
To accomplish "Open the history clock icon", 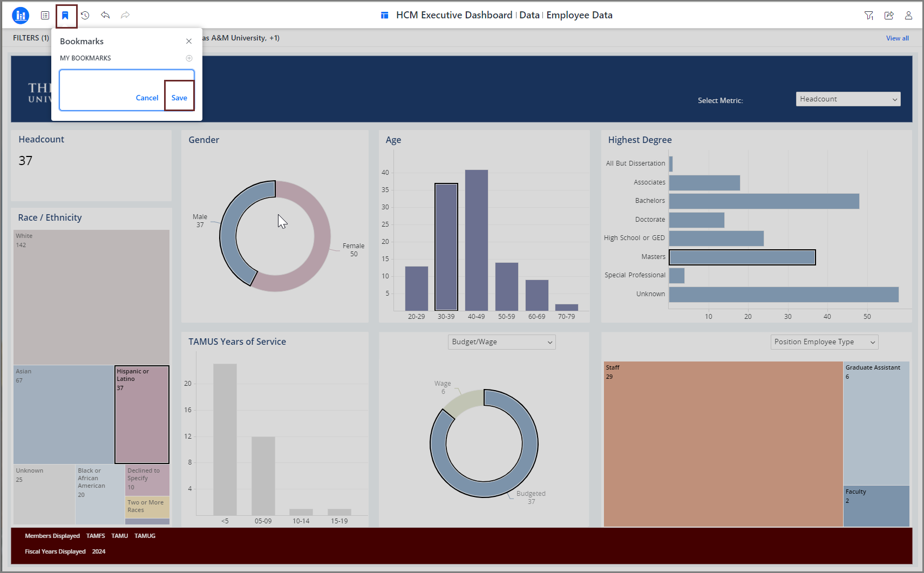I will (85, 16).
